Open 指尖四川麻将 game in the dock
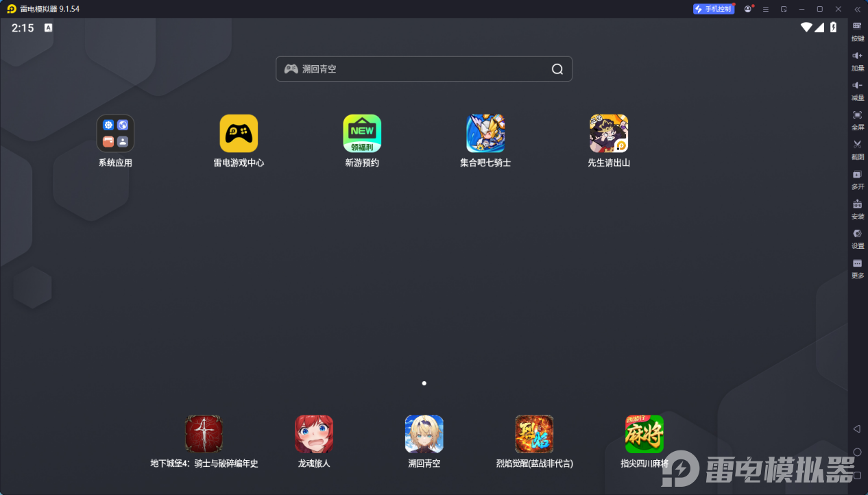 pyautogui.click(x=644, y=434)
